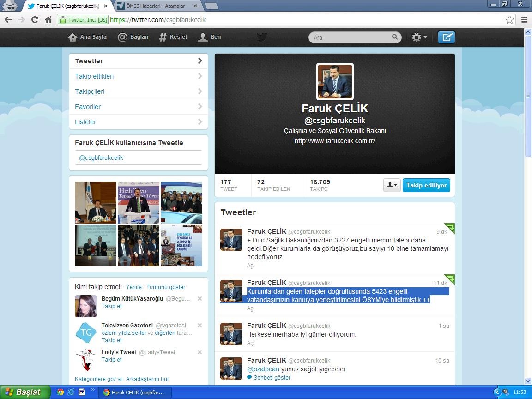
Task: Click the 9 dk tweet timestamp
Action: click(441, 232)
